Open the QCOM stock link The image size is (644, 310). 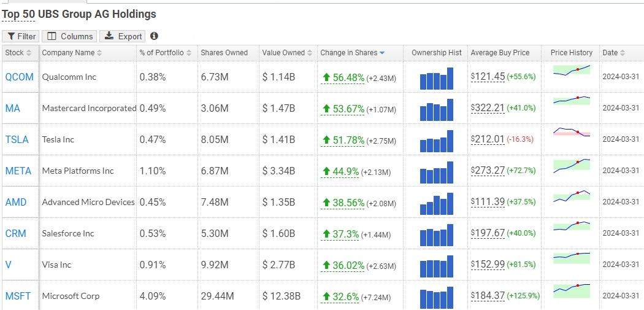(19, 77)
